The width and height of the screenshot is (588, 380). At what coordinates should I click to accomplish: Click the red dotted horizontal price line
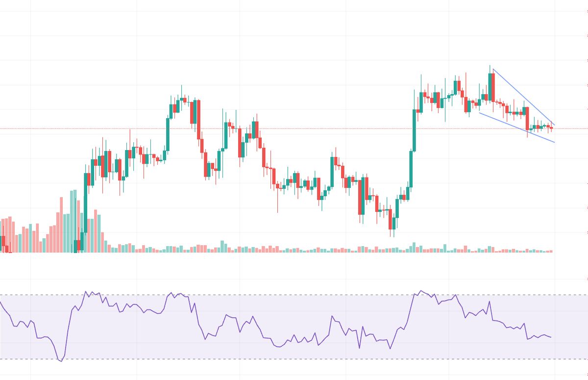tap(294, 129)
